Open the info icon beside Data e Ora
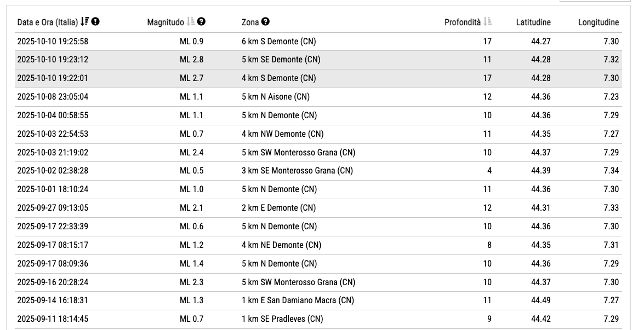This screenshot has height=330, width=644. pos(95,22)
